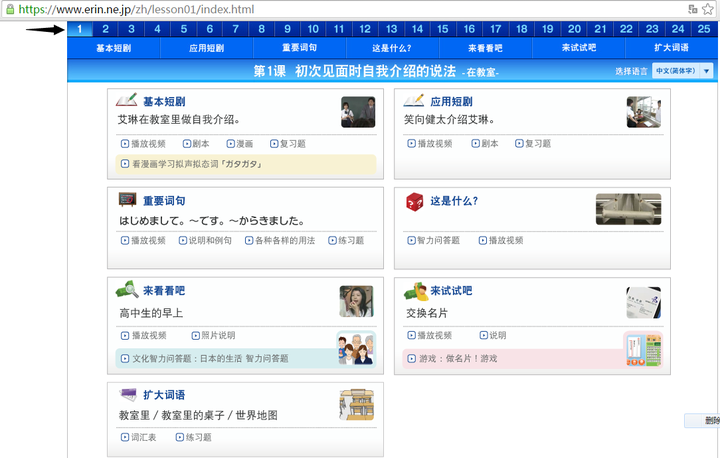Click 播放视频 under 来试试吧
Image resolution: width=720 pixels, height=458 pixels.
pos(430,335)
